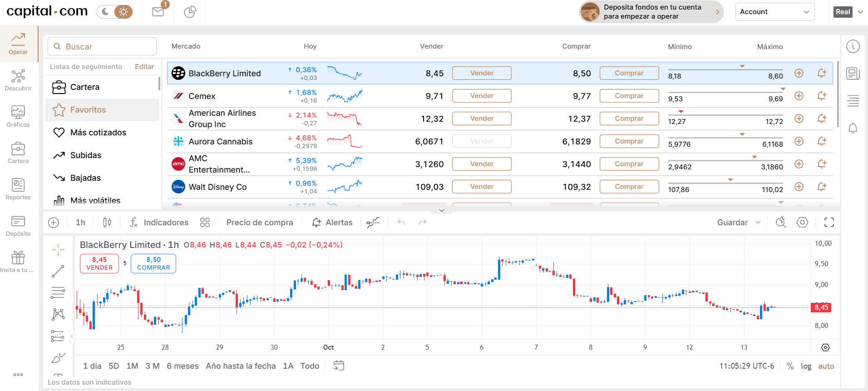Go to Gráficos in the left sidebar

pos(18,116)
